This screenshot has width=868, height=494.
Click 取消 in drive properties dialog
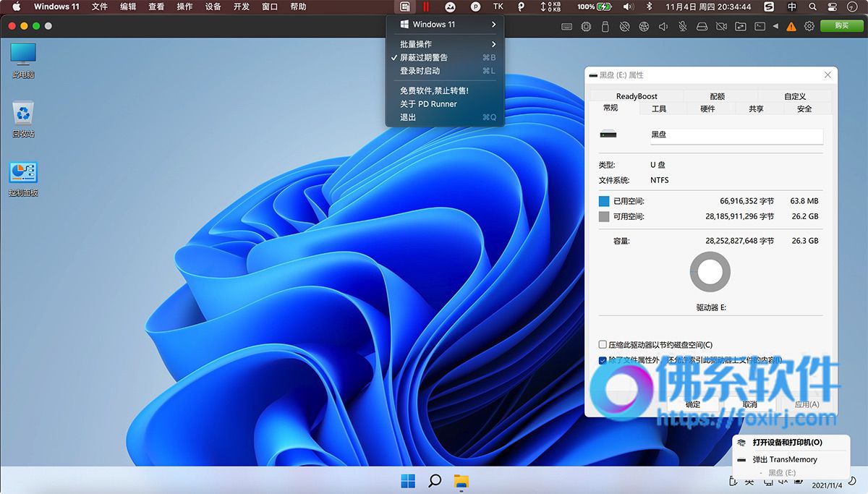[749, 404]
